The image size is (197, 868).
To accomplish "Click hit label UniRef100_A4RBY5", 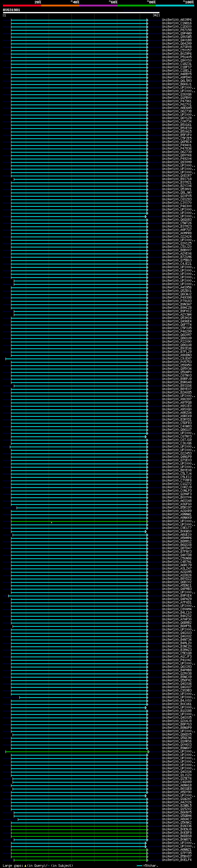I will click(x=177, y=74).
